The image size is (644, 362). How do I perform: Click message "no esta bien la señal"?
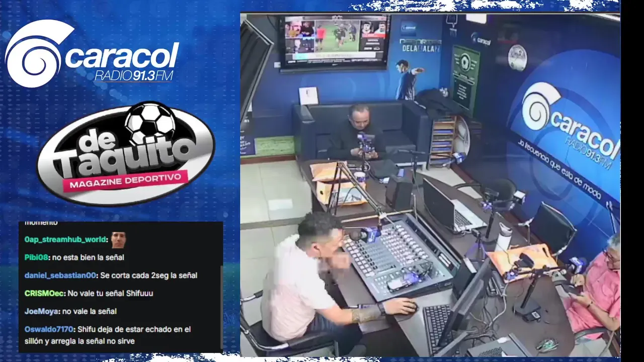(88, 257)
